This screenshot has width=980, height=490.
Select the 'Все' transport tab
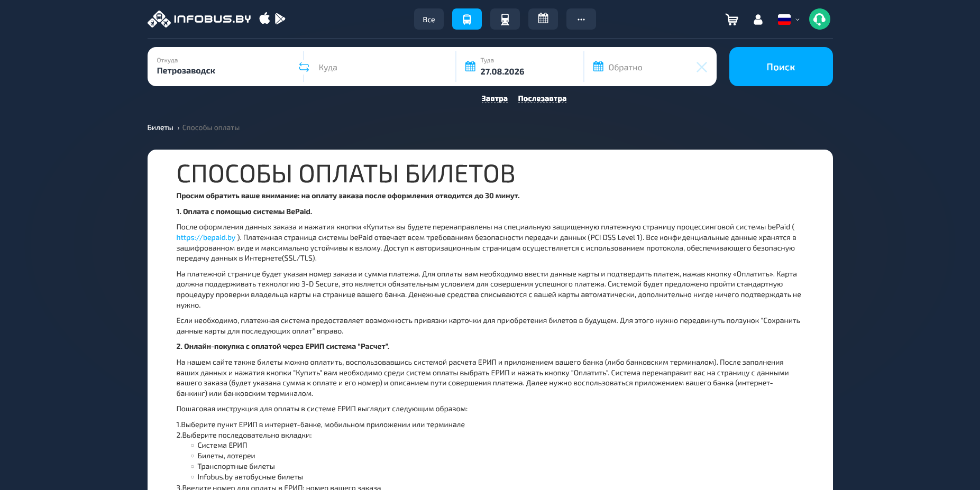tap(429, 19)
